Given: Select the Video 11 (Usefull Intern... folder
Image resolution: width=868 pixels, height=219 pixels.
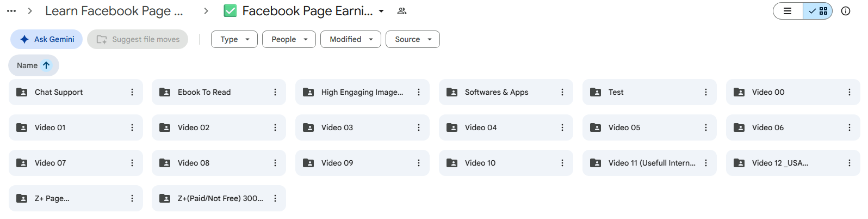Looking at the screenshot, I should (x=649, y=163).
